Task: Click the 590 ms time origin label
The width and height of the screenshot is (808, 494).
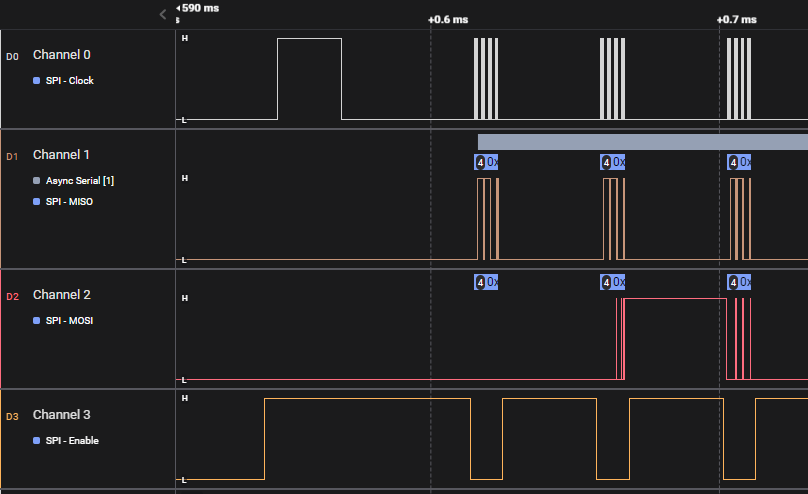Action: click(200, 8)
